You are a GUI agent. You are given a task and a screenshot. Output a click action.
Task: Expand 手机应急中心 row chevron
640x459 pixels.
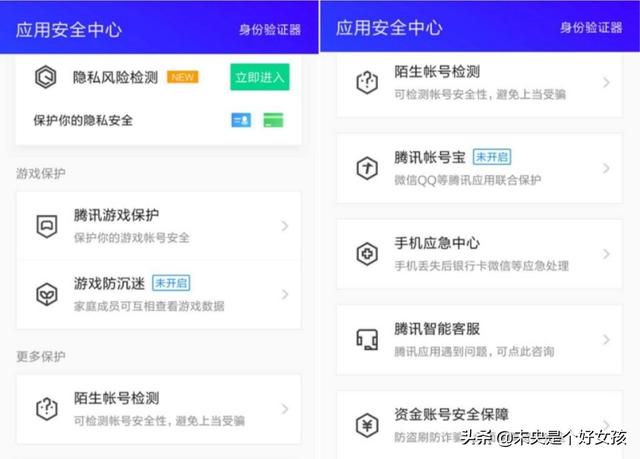pyautogui.click(x=606, y=254)
